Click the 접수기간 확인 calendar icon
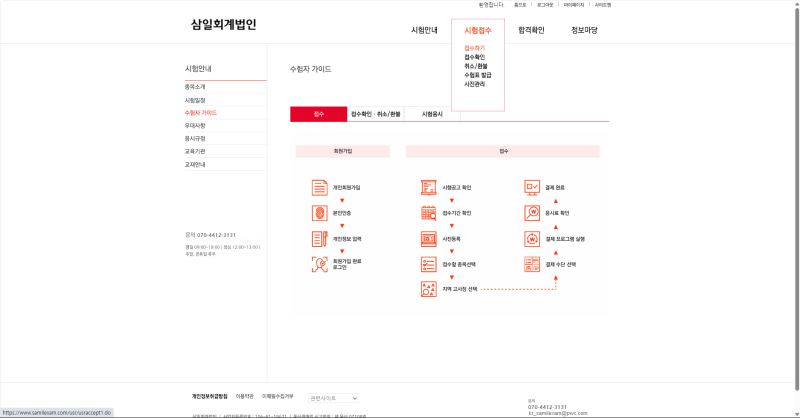This screenshot has height=418, width=800. pyautogui.click(x=429, y=213)
